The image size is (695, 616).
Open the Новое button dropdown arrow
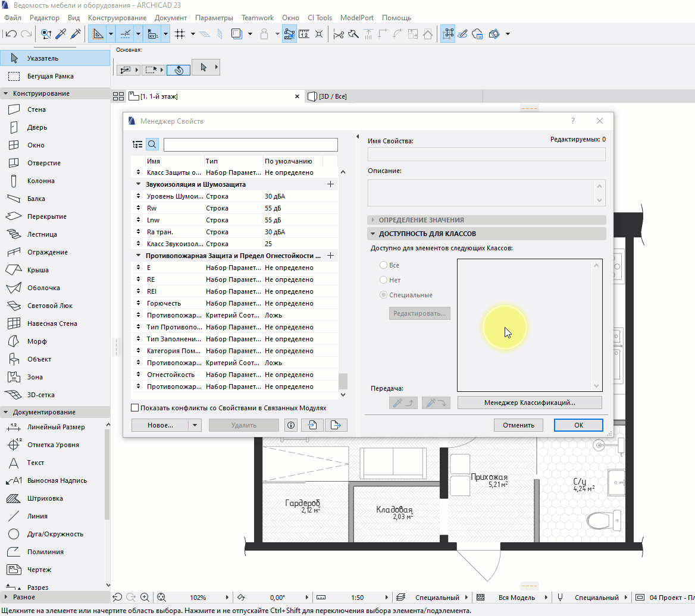195,425
